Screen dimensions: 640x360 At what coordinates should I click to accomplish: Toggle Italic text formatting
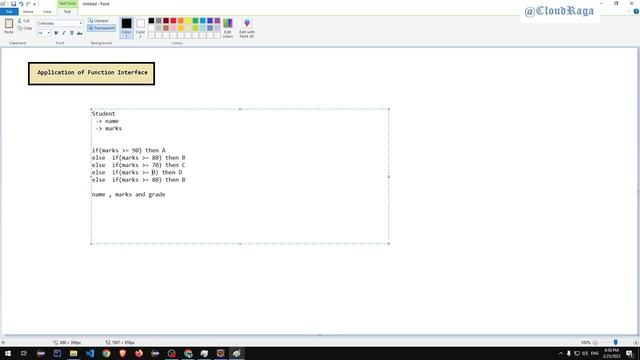click(64, 33)
